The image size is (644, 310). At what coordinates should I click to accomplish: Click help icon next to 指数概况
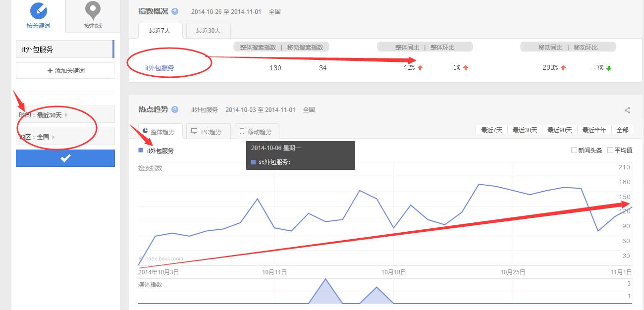175,11
